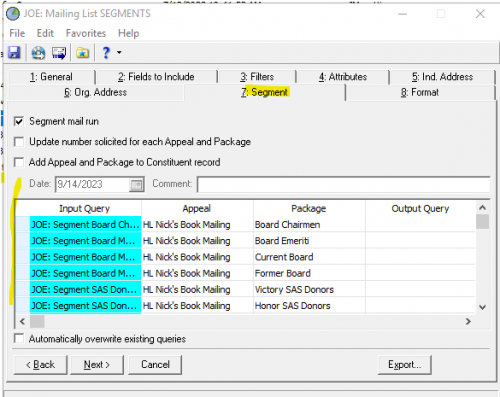Select input query in Former Board row
The image size is (500, 397).
pos(85,273)
